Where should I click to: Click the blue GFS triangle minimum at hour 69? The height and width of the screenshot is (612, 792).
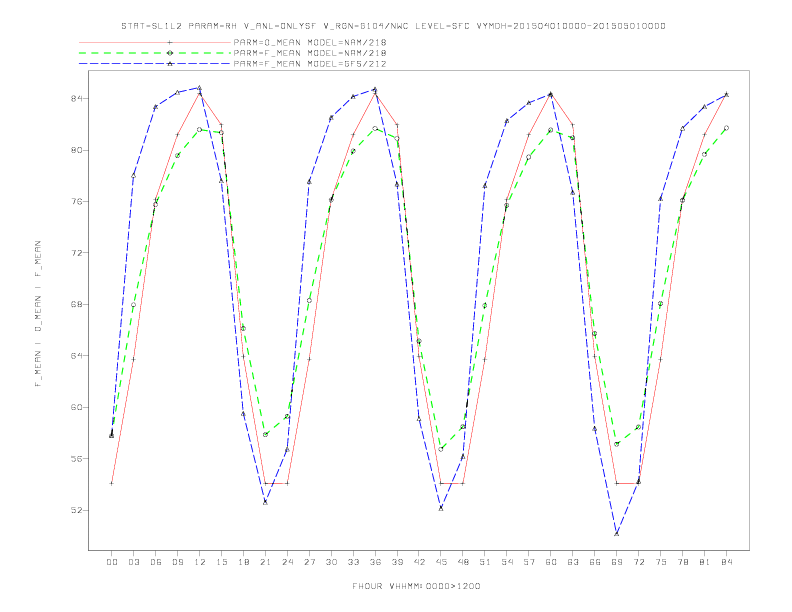pos(617,533)
